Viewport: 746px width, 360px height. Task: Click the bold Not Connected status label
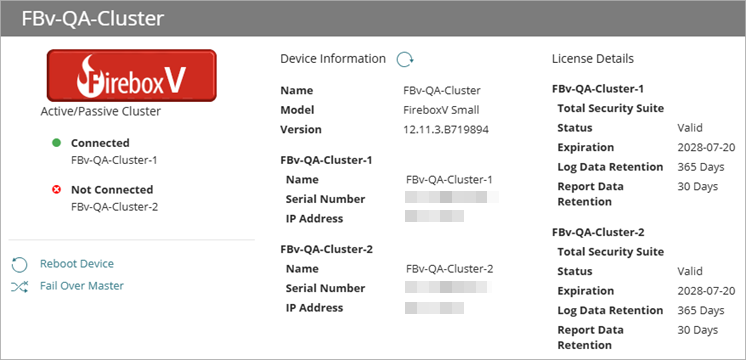pos(112,189)
